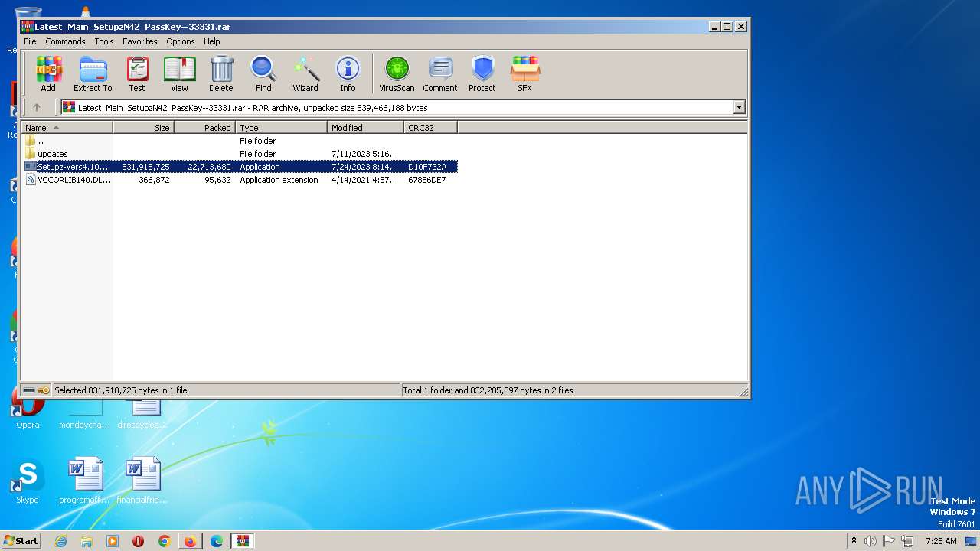Open Windows Explorer taskbar icon

point(87,541)
